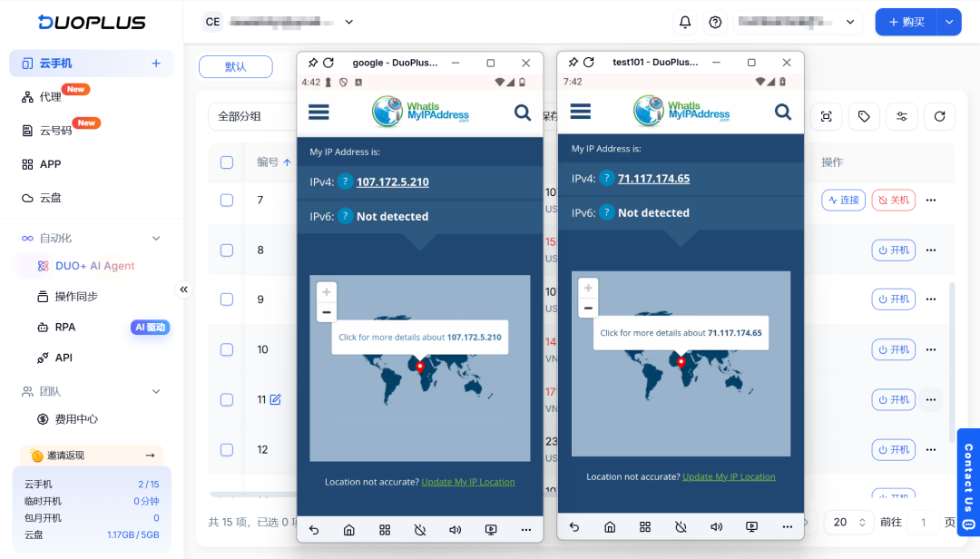Click the tag icon in the list toolbar
Screen dimensions: 980x559
coord(864,116)
